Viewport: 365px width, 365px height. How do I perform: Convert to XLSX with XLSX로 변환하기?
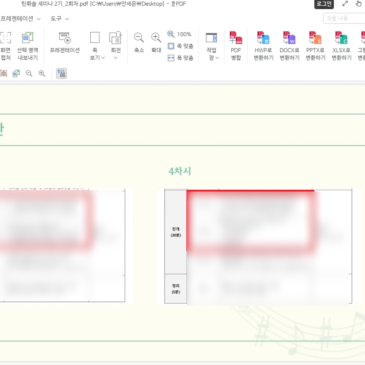pos(341,46)
